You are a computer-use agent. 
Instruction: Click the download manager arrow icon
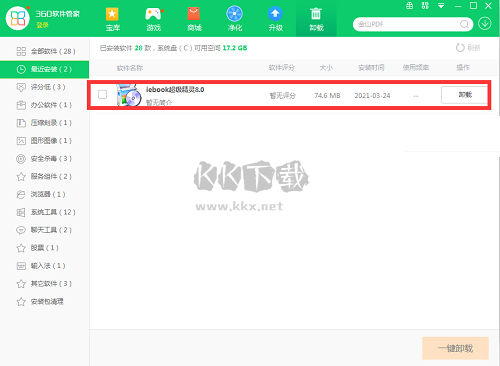coord(485,24)
